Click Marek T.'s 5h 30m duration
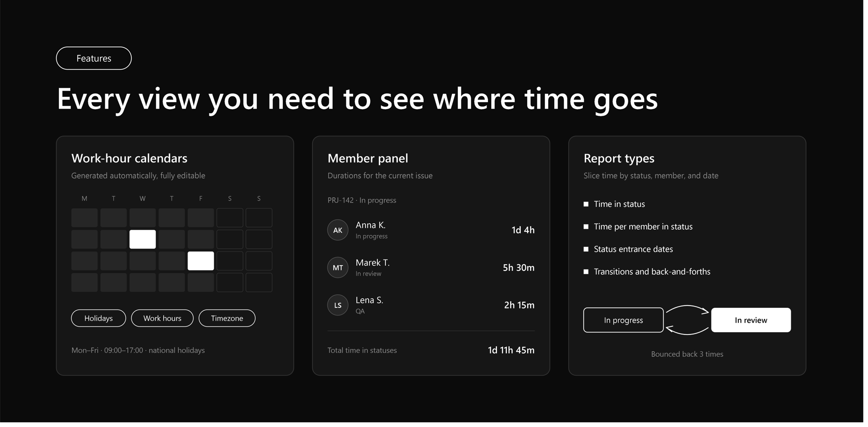The image size is (868, 427). click(x=519, y=268)
